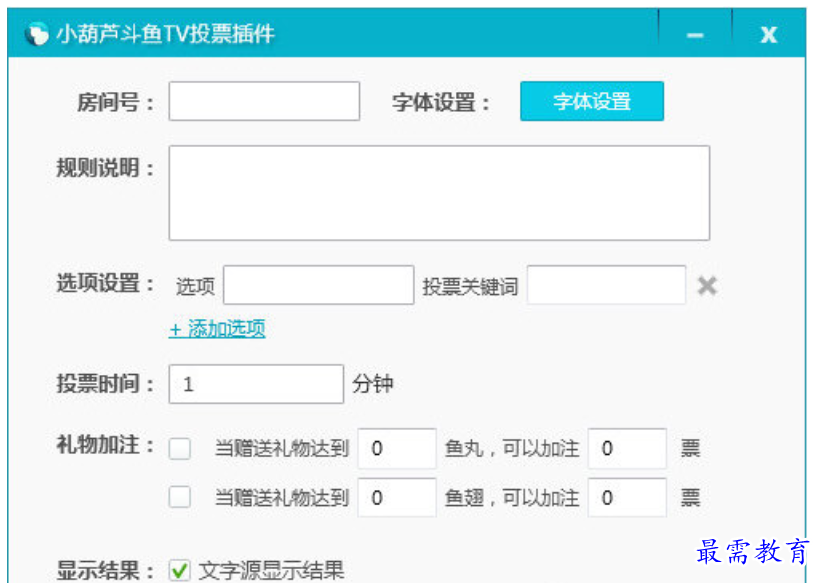Focus the 投票关键词 input box
Image resolution: width=818 pixels, height=583 pixels.
(x=606, y=285)
